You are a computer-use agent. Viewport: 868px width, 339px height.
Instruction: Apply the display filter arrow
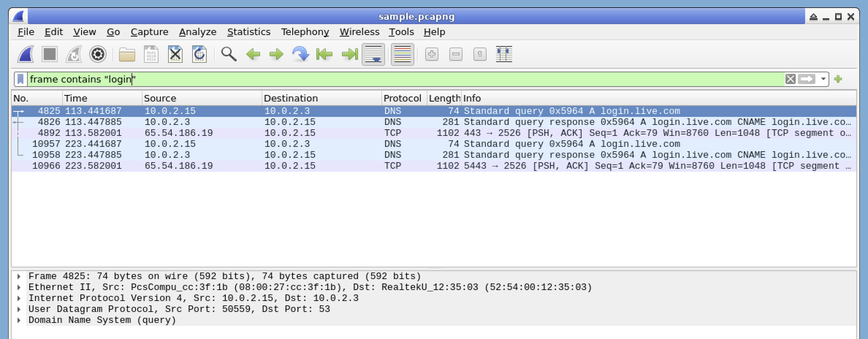tap(807, 79)
